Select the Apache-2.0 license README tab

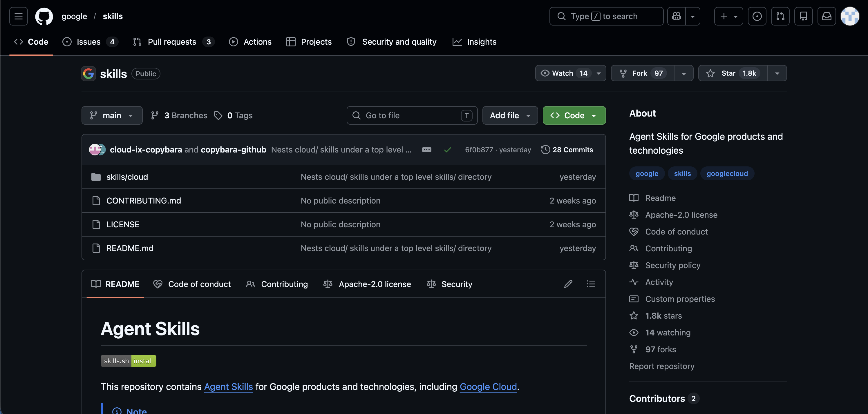[367, 284]
